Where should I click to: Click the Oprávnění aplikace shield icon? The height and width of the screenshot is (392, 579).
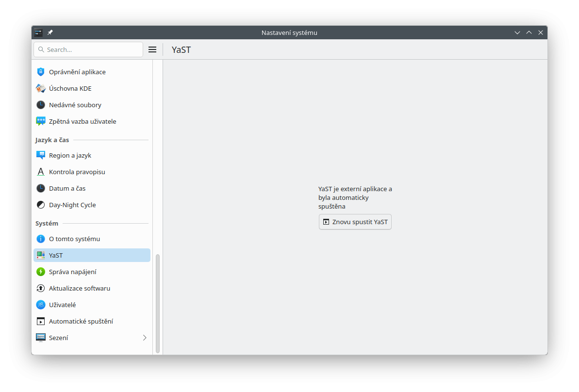coord(41,72)
